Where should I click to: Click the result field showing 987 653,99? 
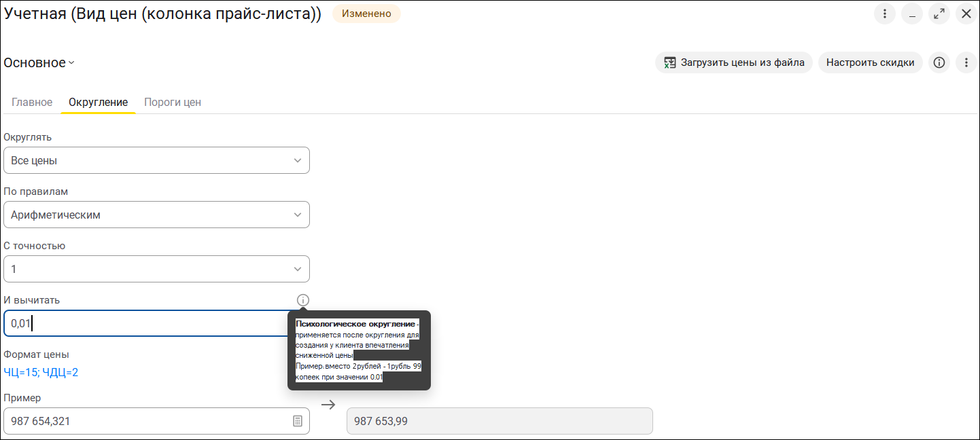[x=500, y=421]
